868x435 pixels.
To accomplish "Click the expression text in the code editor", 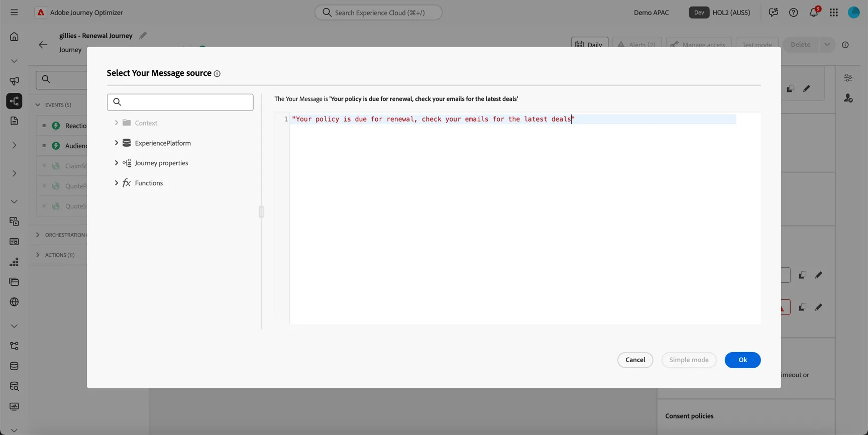I will point(433,119).
